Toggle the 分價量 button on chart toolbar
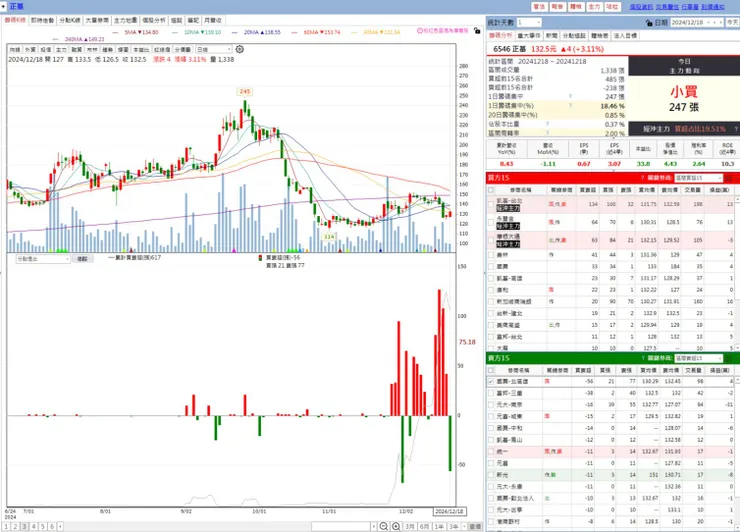This screenshot has height=532, width=740. 183,49
